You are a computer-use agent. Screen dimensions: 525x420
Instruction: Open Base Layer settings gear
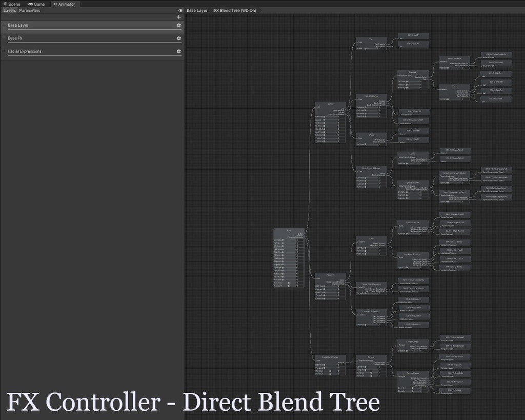click(x=179, y=25)
